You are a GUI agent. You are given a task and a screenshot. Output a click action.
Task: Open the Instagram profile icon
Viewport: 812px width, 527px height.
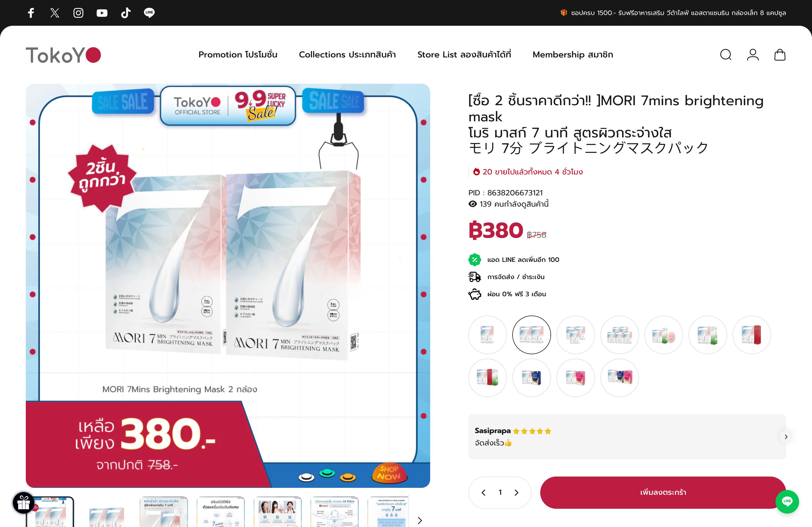pyautogui.click(x=78, y=13)
